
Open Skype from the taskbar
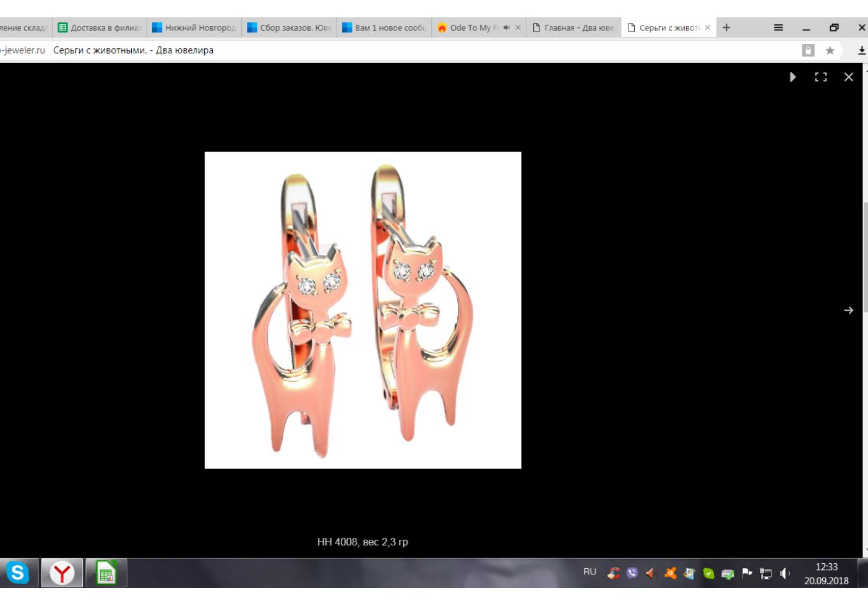[17, 573]
